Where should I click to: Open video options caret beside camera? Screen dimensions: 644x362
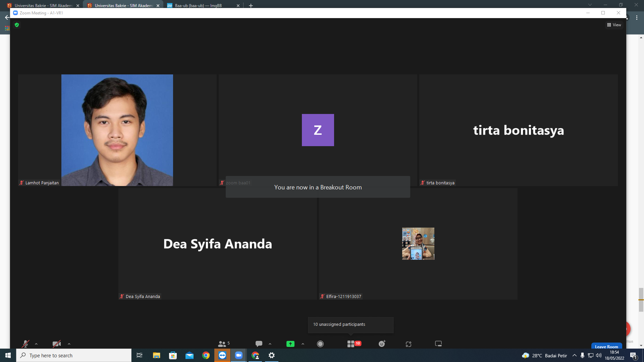pos(69,344)
